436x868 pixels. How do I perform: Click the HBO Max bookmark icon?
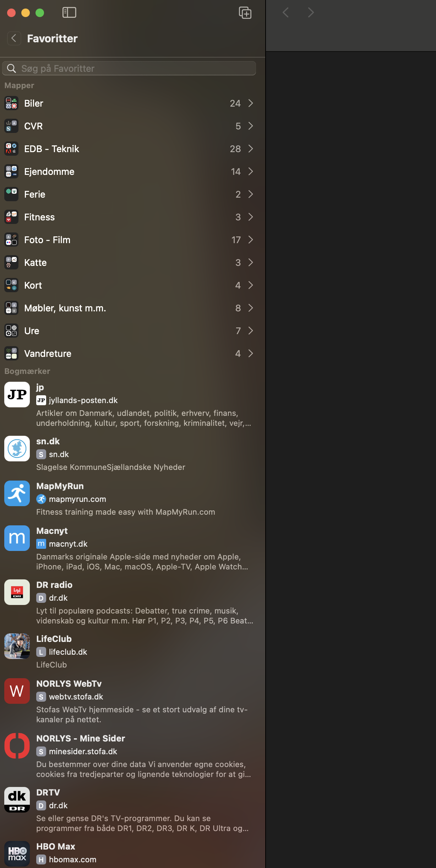(17, 854)
